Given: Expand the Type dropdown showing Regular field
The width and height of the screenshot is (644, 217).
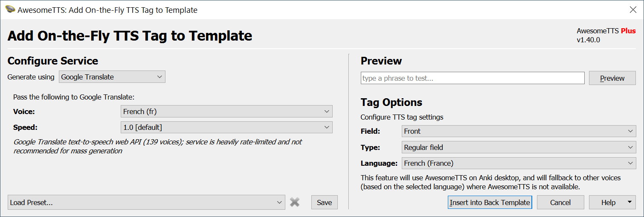Looking at the screenshot, I should click(519, 147).
